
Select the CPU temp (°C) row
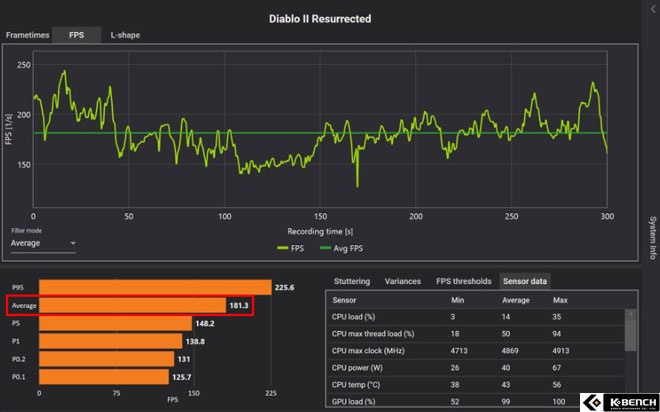click(476, 385)
